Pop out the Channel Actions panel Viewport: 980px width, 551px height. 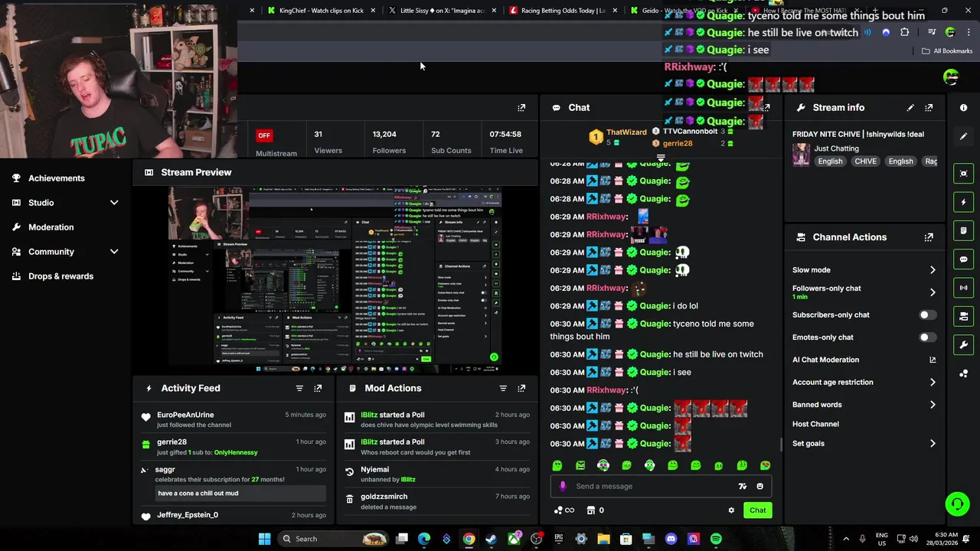pos(929,237)
